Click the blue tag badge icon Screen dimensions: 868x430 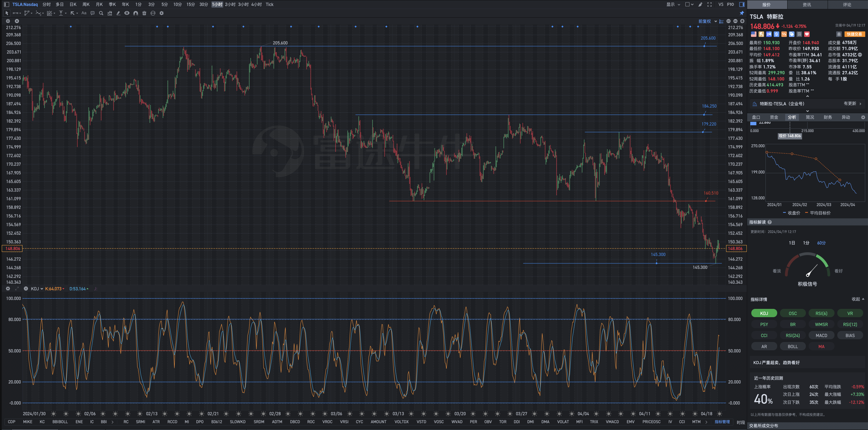tap(792, 34)
